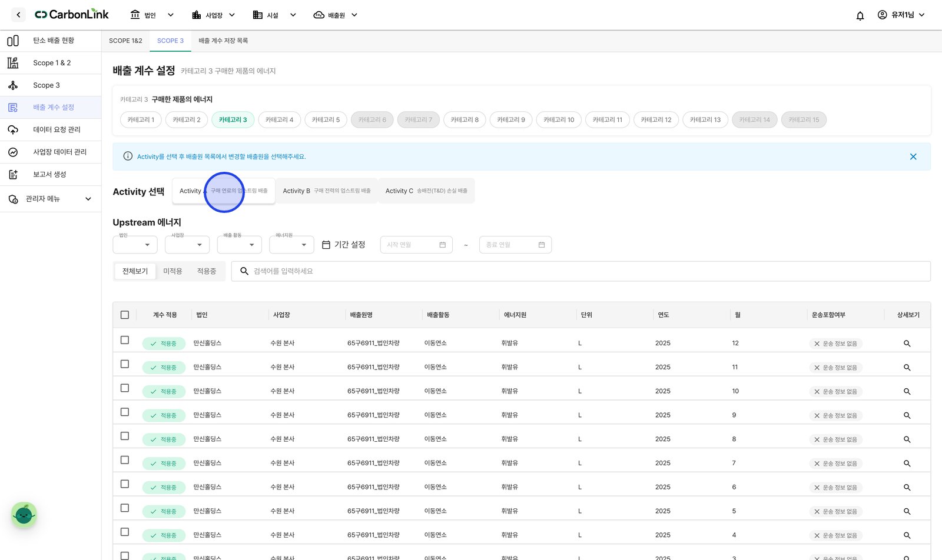This screenshot has height=560, width=942.
Task: Open the 에너지원 filter dropdown
Action: (x=291, y=245)
